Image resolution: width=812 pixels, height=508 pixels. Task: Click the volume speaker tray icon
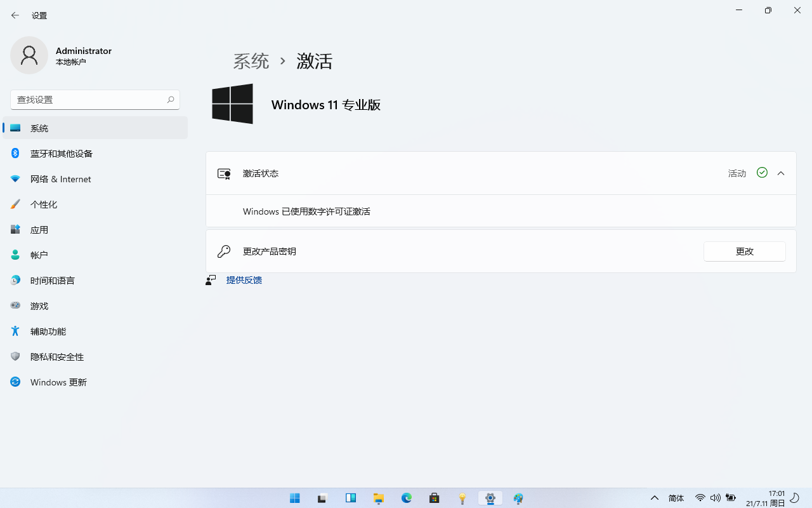coord(716,498)
